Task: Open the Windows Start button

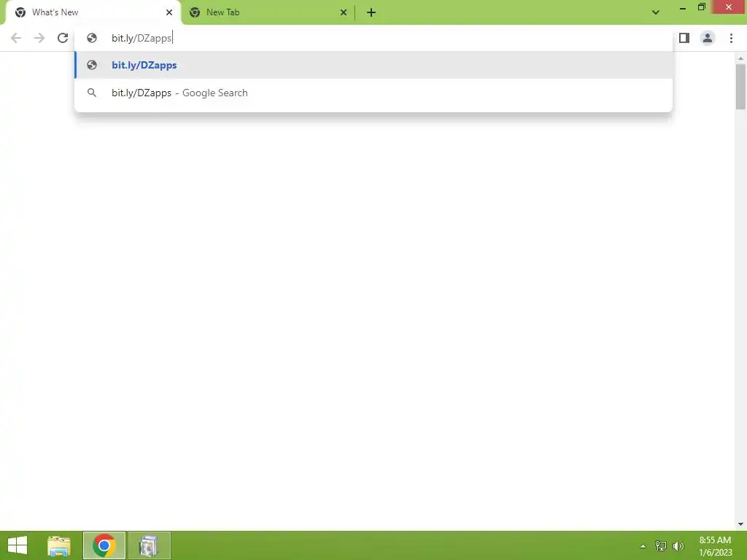Action: (18, 545)
